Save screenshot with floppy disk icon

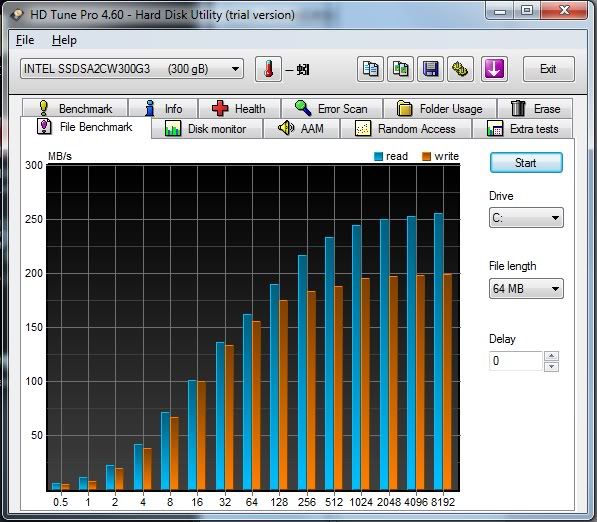pyautogui.click(x=430, y=69)
